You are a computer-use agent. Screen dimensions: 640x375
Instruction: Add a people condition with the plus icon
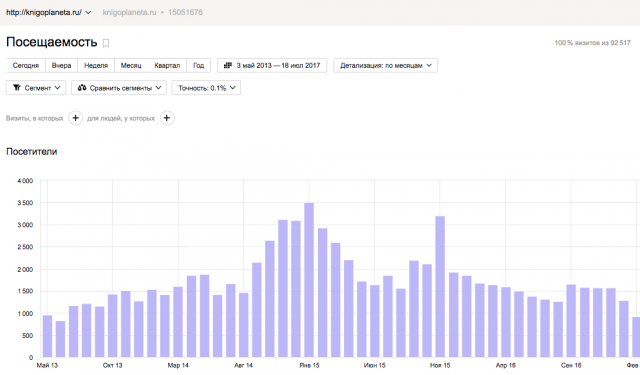point(167,118)
